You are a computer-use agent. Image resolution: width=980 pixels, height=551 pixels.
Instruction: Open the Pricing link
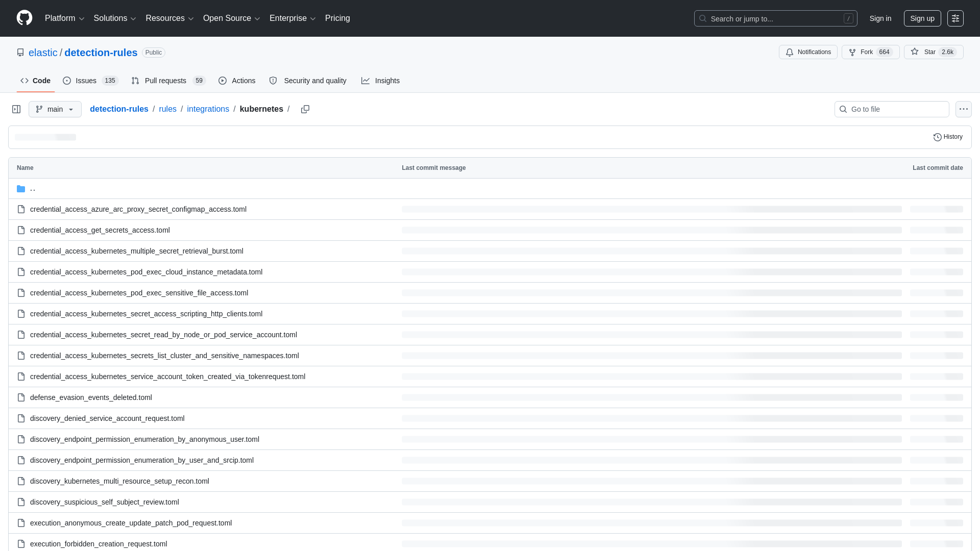[x=337, y=18]
